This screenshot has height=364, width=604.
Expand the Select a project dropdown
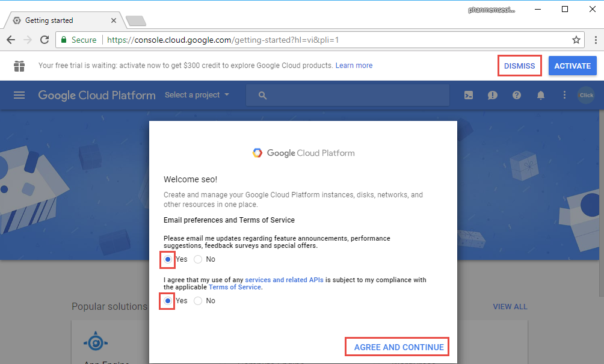click(x=197, y=94)
